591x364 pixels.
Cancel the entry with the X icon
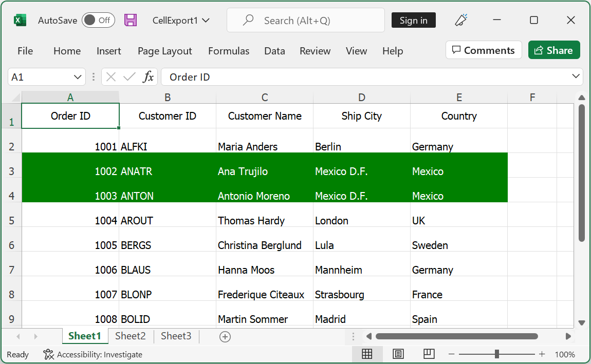(111, 77)
